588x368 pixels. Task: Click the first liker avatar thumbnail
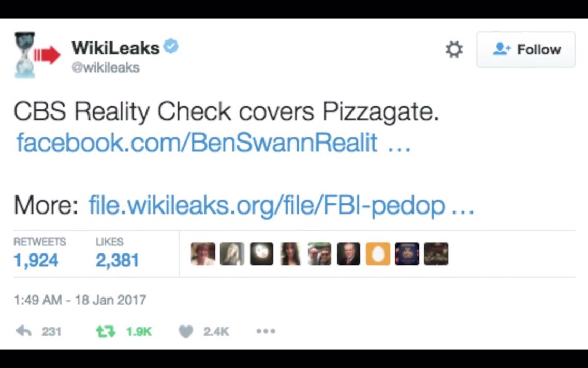pyautogui.click(x=203, y=254)
